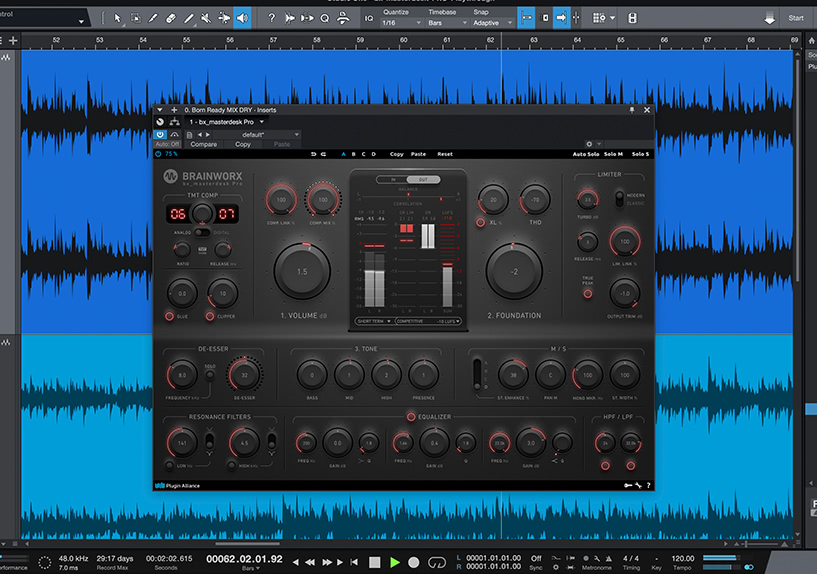
Task: Select the Bend tool
Action: click(x=224, y=18)
